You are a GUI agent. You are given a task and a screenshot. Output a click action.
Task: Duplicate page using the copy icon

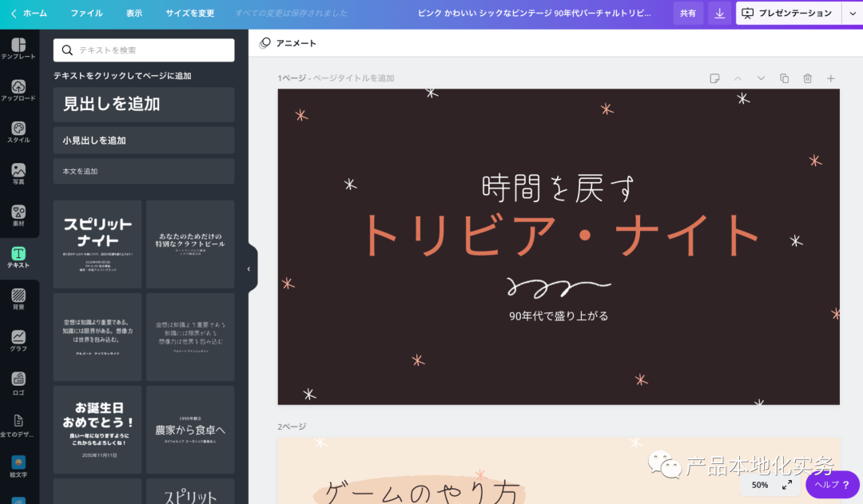pos(784,78)
